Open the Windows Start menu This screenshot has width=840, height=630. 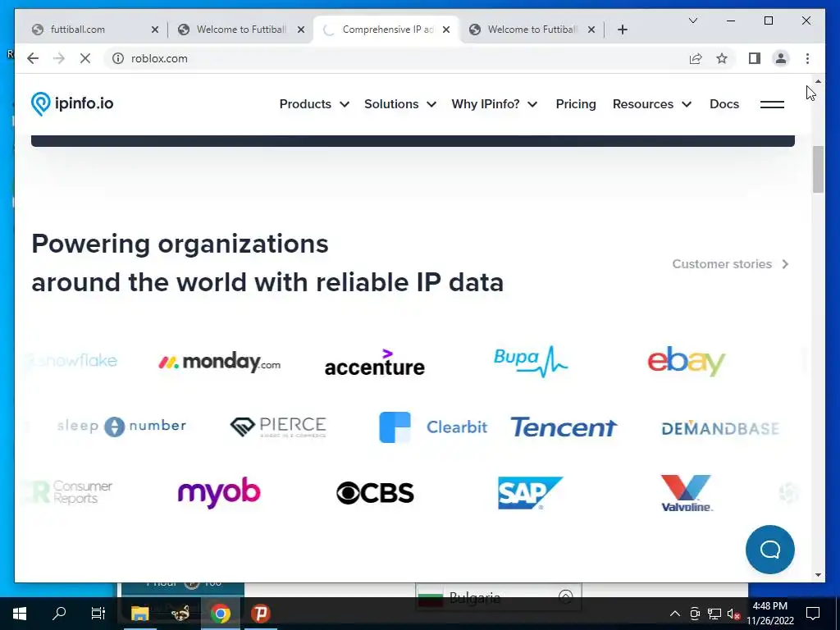coord(20,614)
